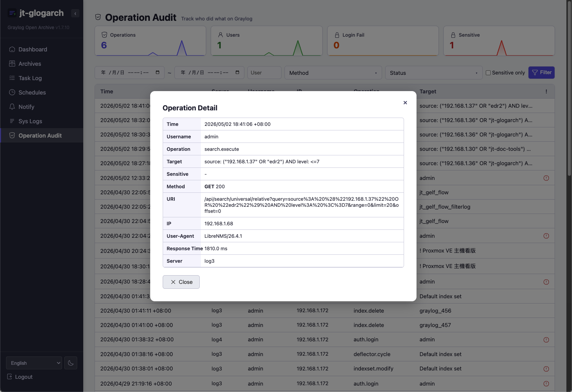Screen dimensions: 572x392
Task: Click the Operations stat card icon
Action: pos(104,35)
